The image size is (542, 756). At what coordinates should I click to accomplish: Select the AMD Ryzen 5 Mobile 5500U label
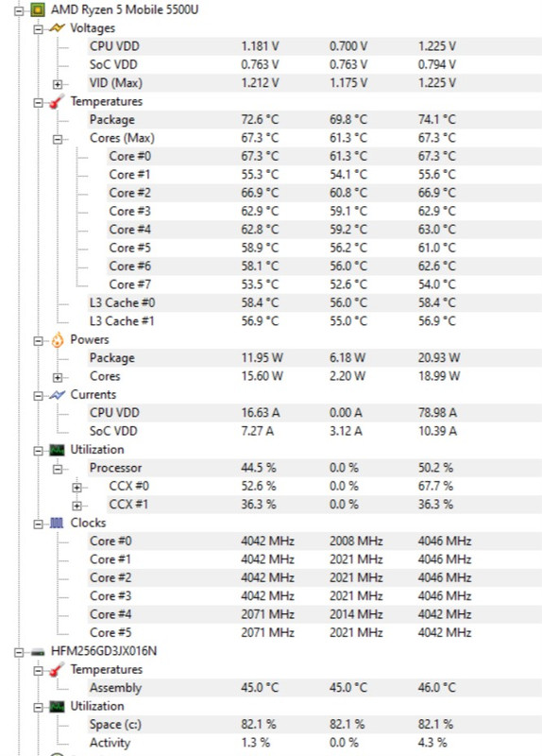click(125, 9)
